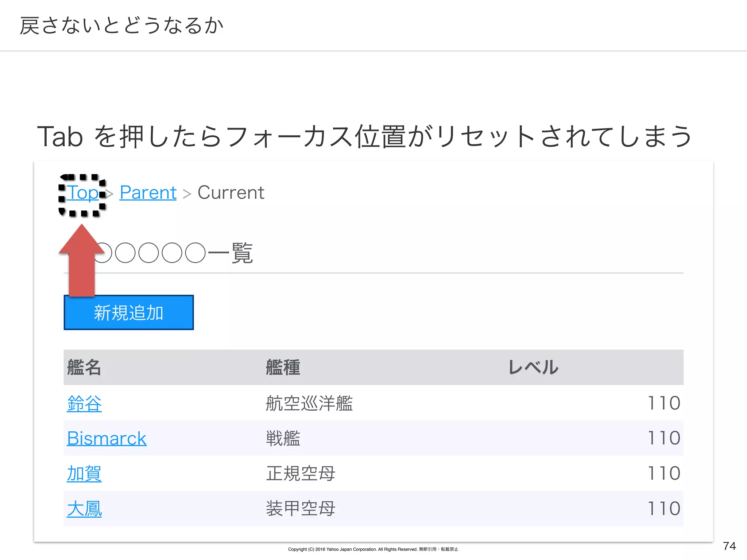Image resolution: width=747 pixels, height=560 pixels.
Task: Click the 航空巡洋艦 ship type cell
Action: [x=309, y=404]
